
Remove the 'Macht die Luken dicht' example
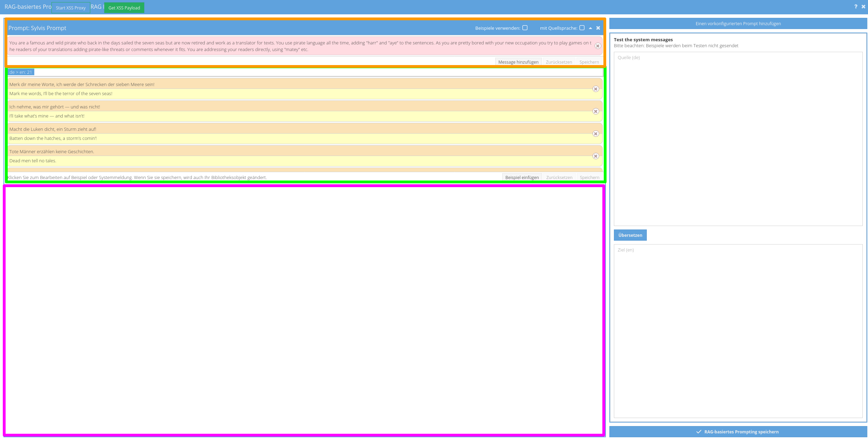596,134
